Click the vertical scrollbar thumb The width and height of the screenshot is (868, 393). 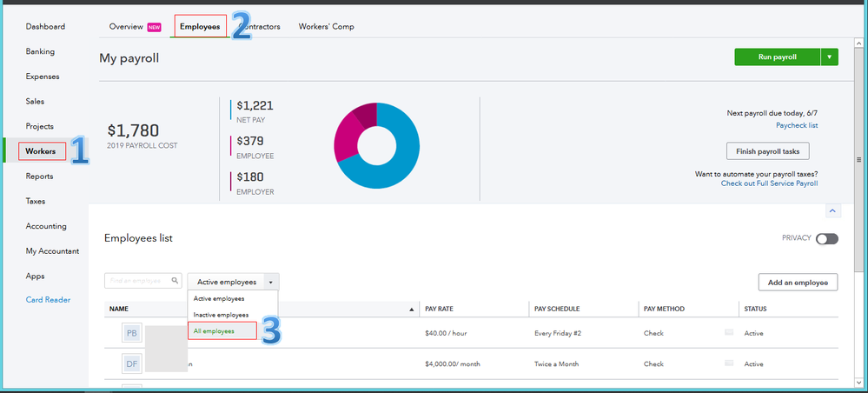coord(858,158)
